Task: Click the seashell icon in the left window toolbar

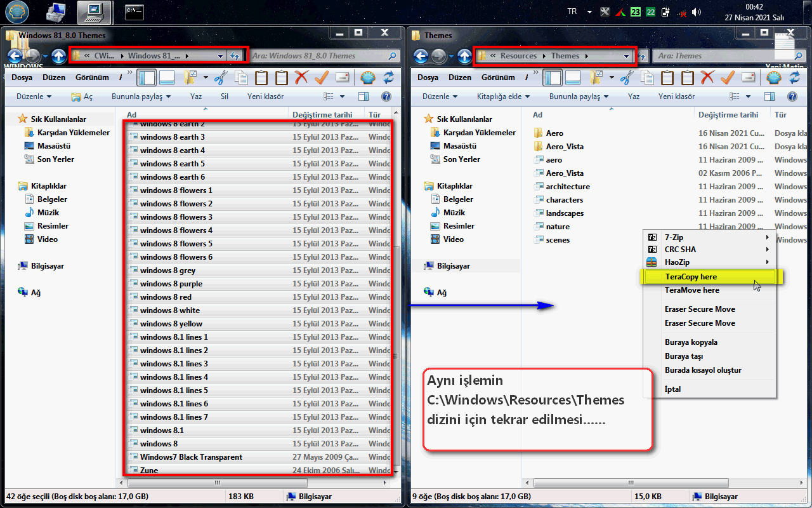Action: [x=368, y=77]
